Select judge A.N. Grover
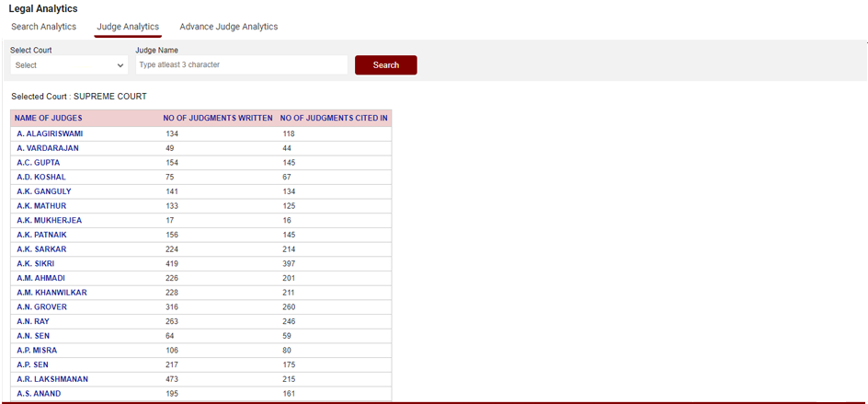Image resolution: width=868 pixels, height=404 pixels. (41, 307)
